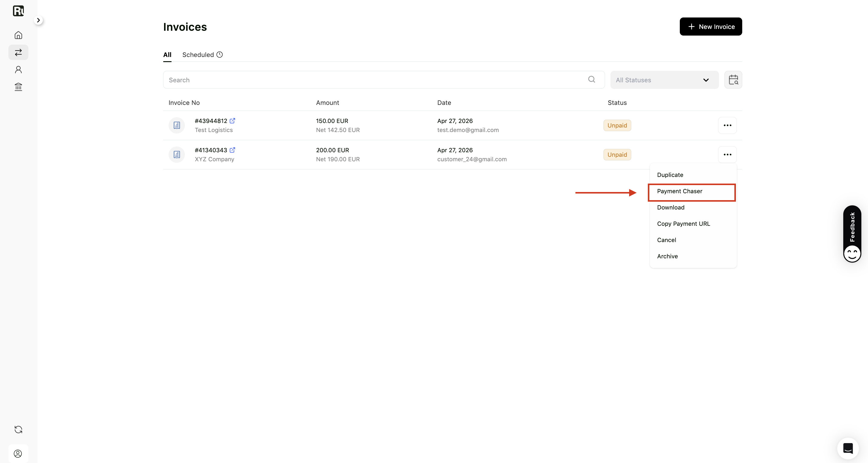The image size is (868, 463).
Task: Focus the invoice Search field
Action: tap(384, 80)
